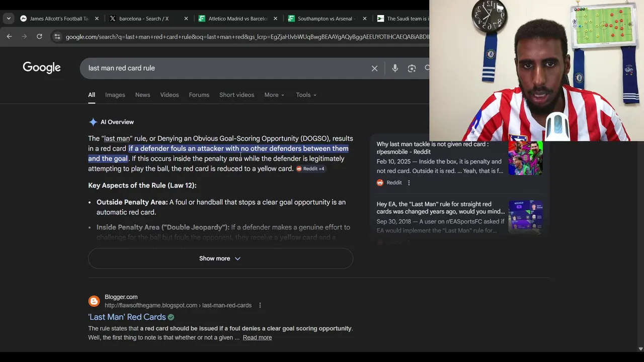Start voice search with microphone icon

(395, 68)
